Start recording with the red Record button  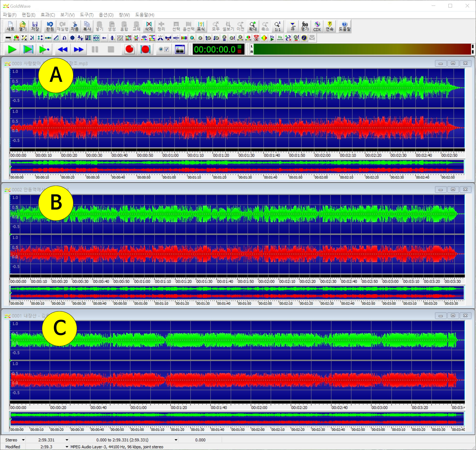pyautogui.click(x=129, y=49)
